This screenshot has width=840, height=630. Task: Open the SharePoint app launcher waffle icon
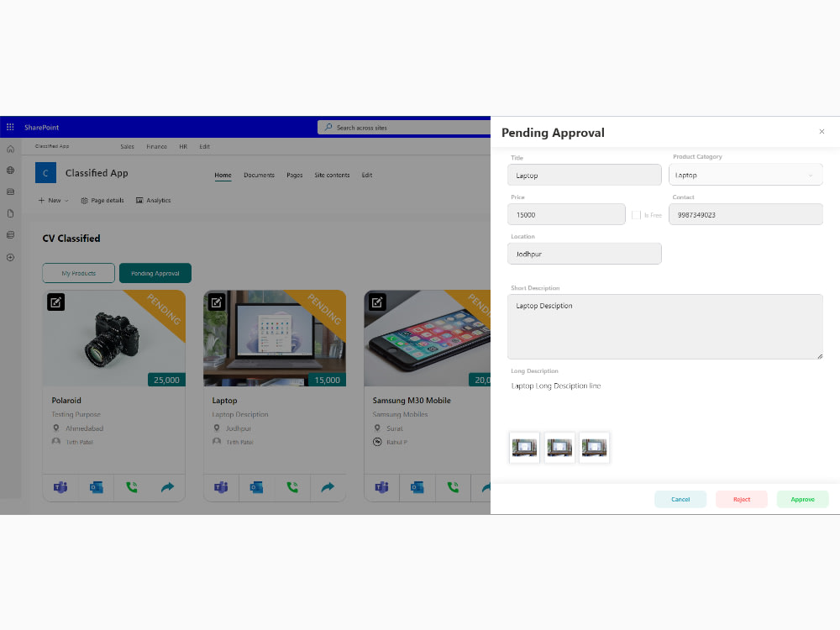[10, 127]
